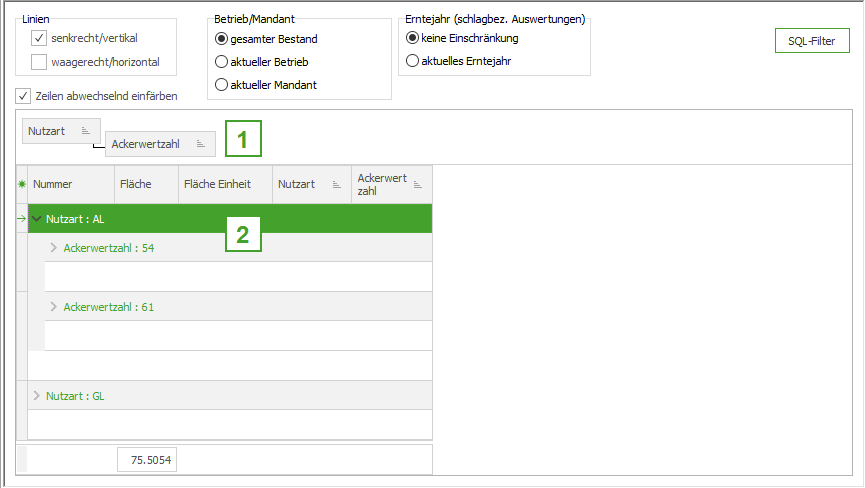Viewport: 865px width, 488px height.
Task: Select aktueller Mandant radio button
Action: coord(222,85)
